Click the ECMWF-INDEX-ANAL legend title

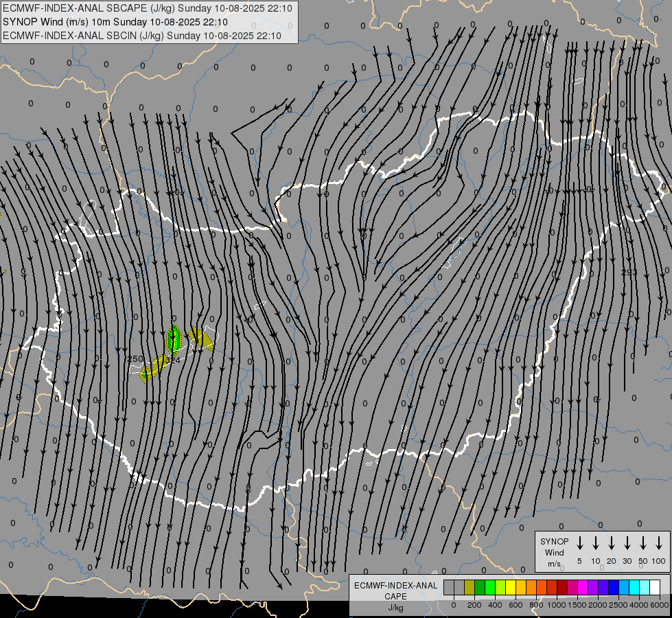tap(395, 586)
